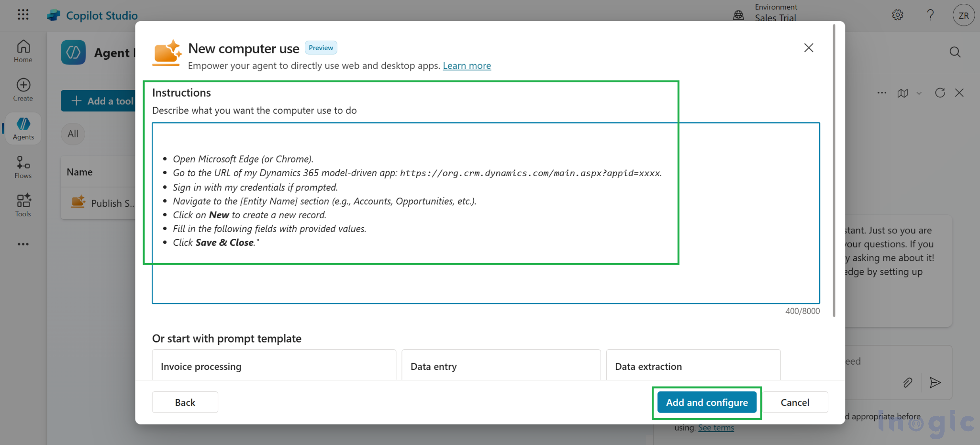Image resolution: width=980 pixels, height=445 pixels.
Task: Click the Add a tool button
Action: click(98, 101)
